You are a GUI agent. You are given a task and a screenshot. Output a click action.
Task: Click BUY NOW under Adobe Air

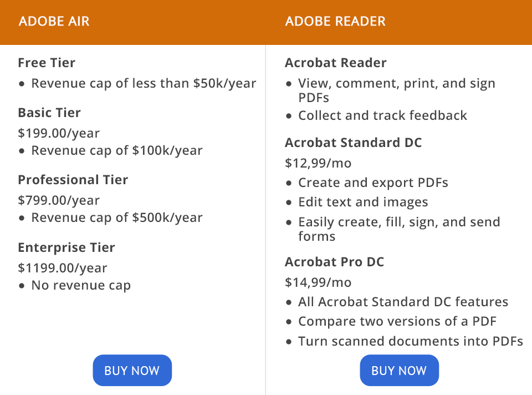pos(132,371)
